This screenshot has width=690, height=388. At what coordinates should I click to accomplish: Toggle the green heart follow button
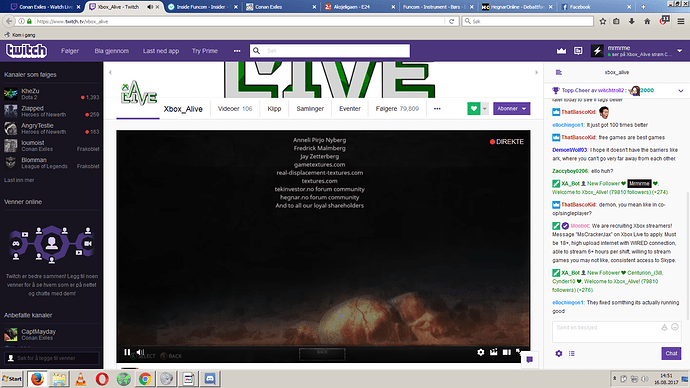tap(473, 109)
